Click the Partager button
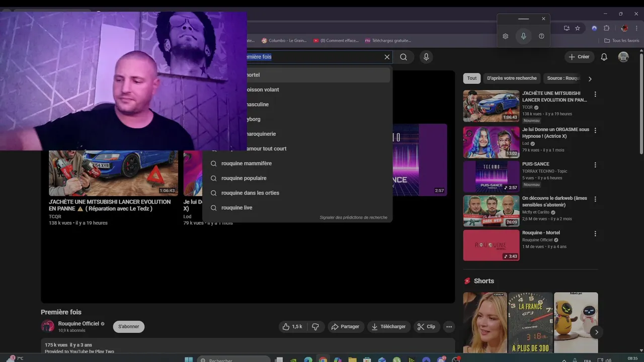The image size is (644, 362). coord(346,327)
